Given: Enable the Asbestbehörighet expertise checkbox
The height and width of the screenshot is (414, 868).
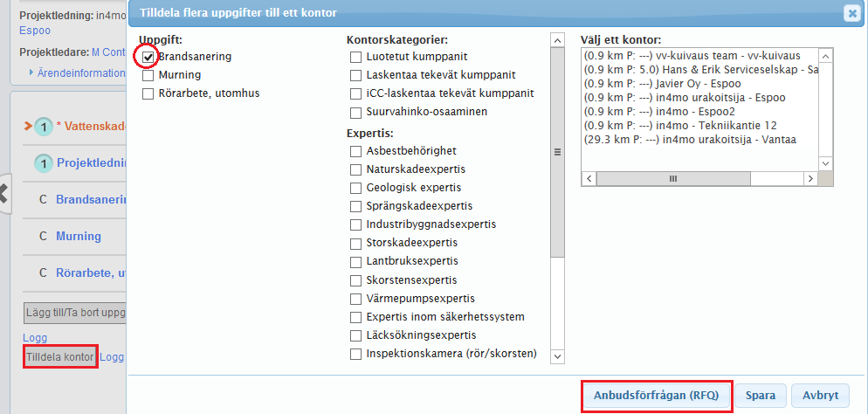Looking at the screenshot, I should 355,151.
